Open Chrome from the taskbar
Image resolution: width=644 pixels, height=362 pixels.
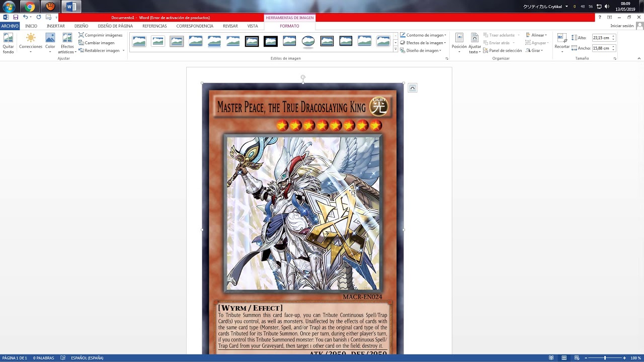pyautogui.click(x=30, y=7)
